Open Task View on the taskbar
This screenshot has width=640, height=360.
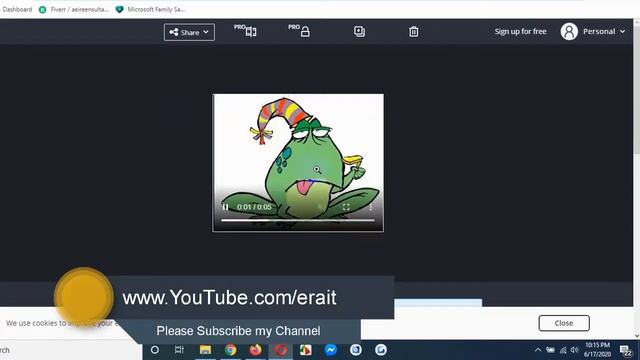click(179, 350)
